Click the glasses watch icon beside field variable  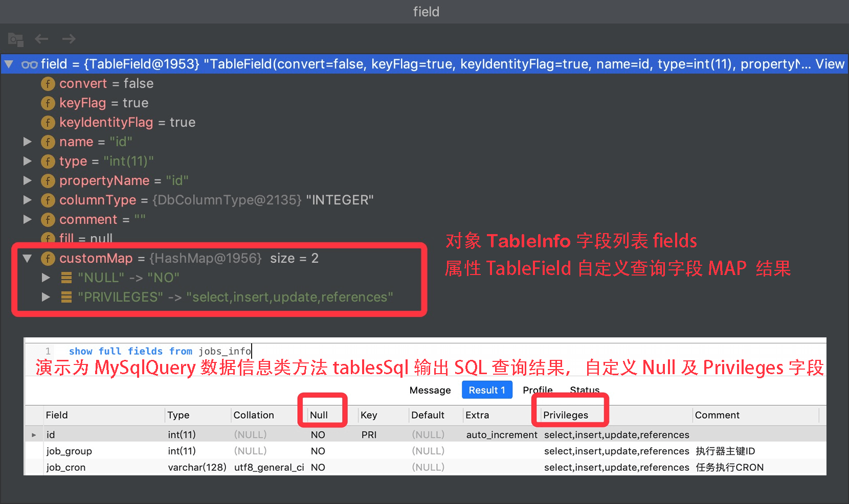point(30,64)
